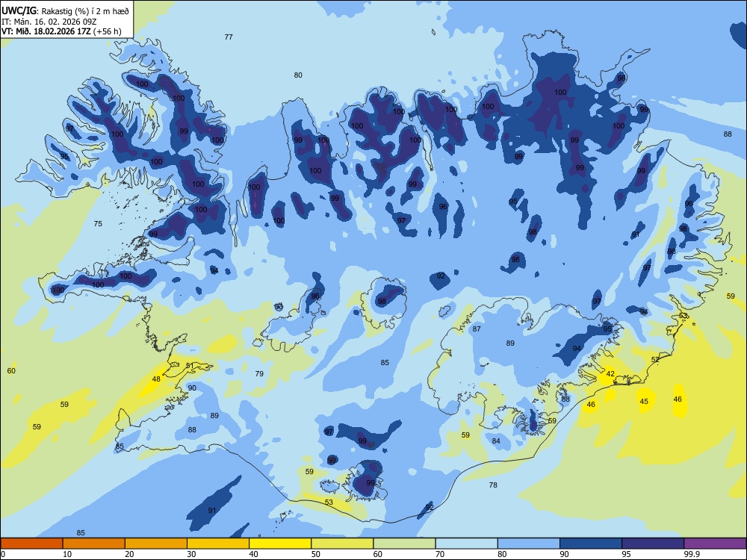Click the 80–90 medium blue legend swatch
The width and height of the screenshot is (747, 560).
point(529,544)
